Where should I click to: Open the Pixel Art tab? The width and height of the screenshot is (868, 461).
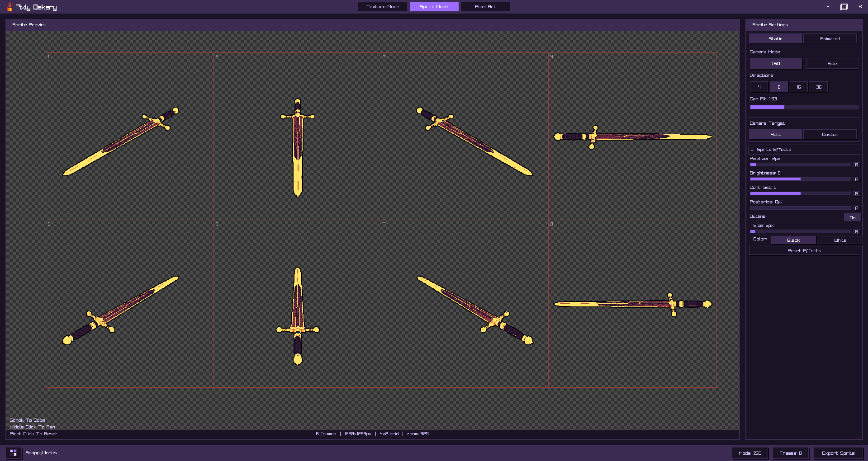pyautogui.click(x=485, y=7)
